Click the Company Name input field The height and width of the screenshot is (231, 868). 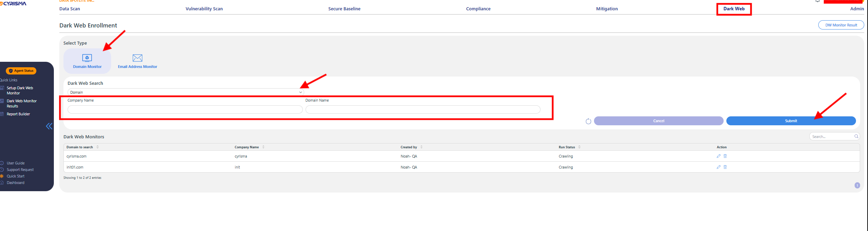185,109
